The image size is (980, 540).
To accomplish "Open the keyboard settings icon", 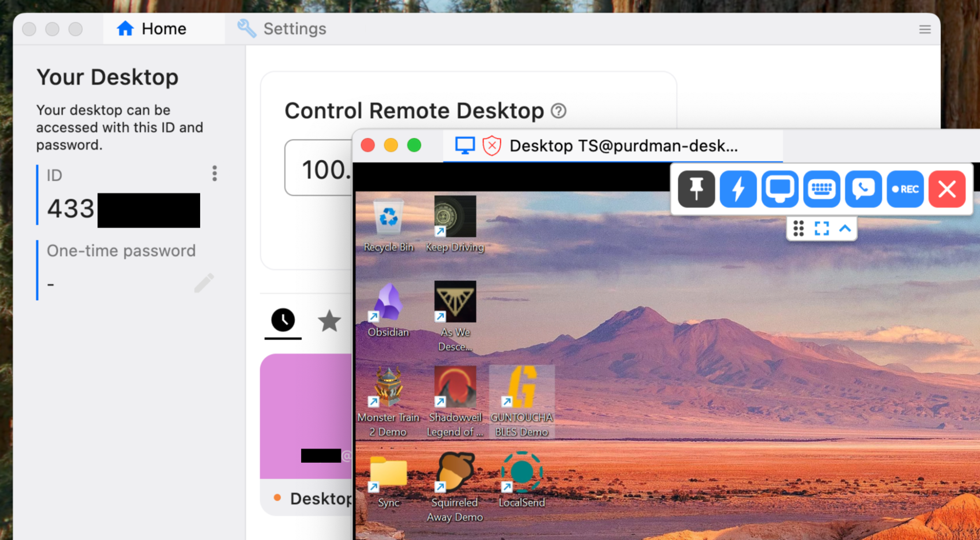I will 821,189.
